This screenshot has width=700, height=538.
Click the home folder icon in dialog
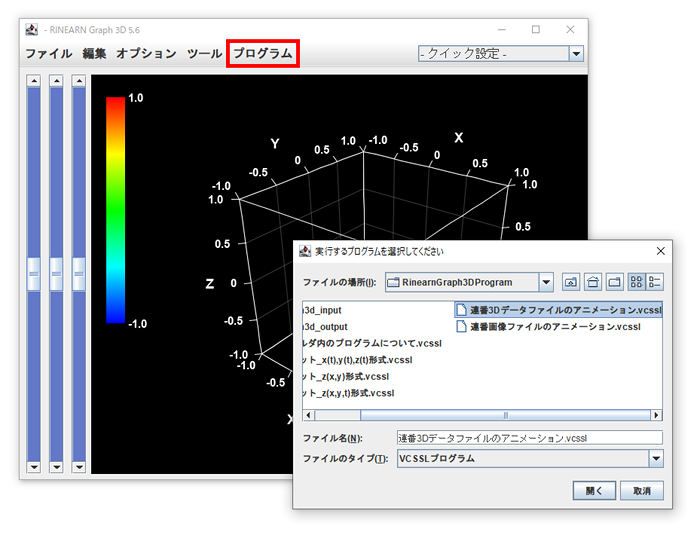592,282
